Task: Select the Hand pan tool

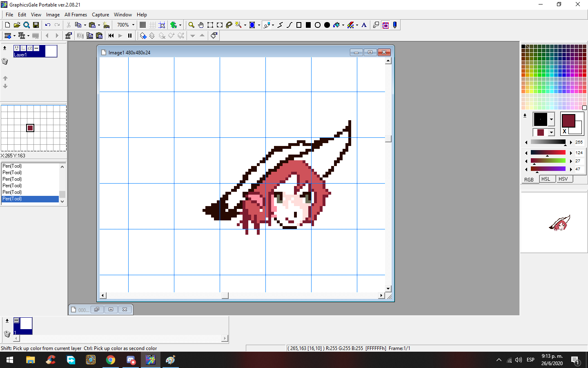Action: 200,25
